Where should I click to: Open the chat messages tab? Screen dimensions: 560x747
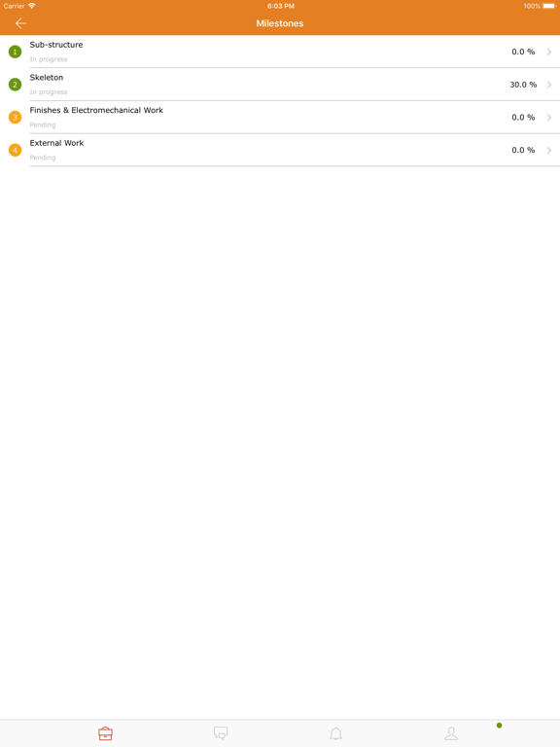(x=221, y=732)
